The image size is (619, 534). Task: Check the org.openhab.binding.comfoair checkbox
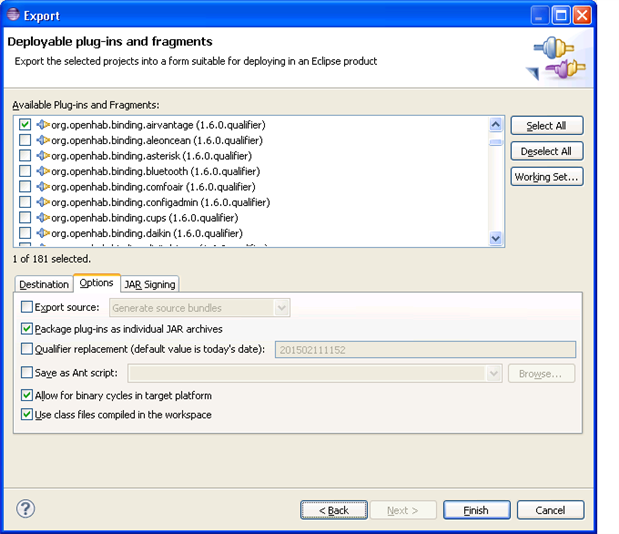25,186
